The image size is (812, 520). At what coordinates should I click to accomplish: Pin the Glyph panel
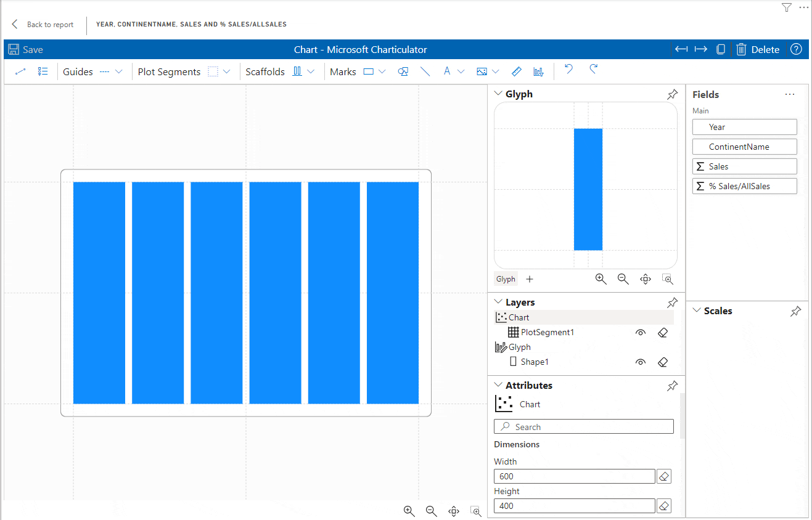[x=672, y=94]
